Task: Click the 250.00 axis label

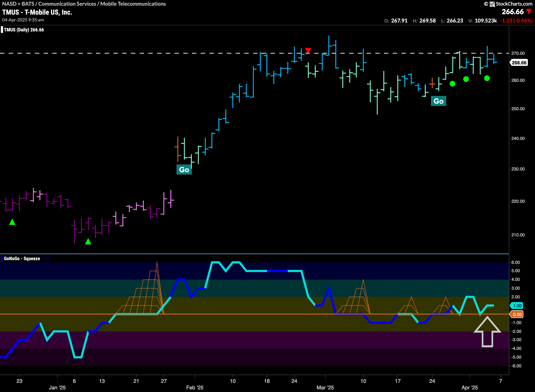Action: (518, 109)
